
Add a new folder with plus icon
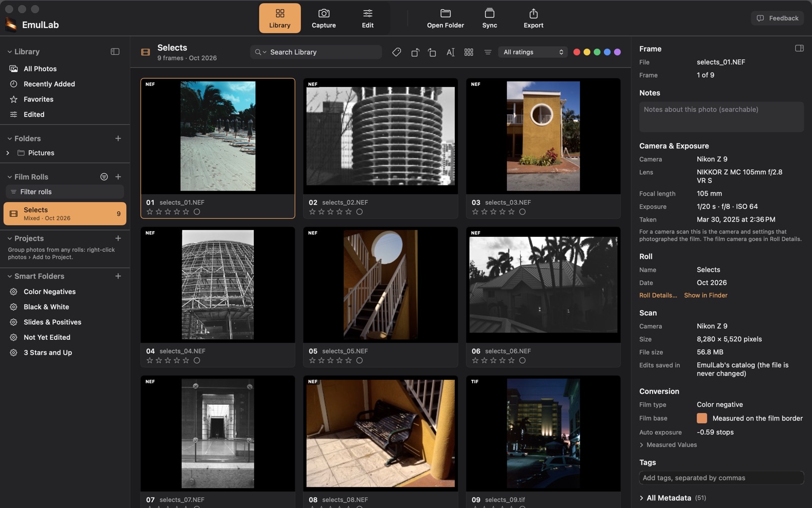pos(118,138)
